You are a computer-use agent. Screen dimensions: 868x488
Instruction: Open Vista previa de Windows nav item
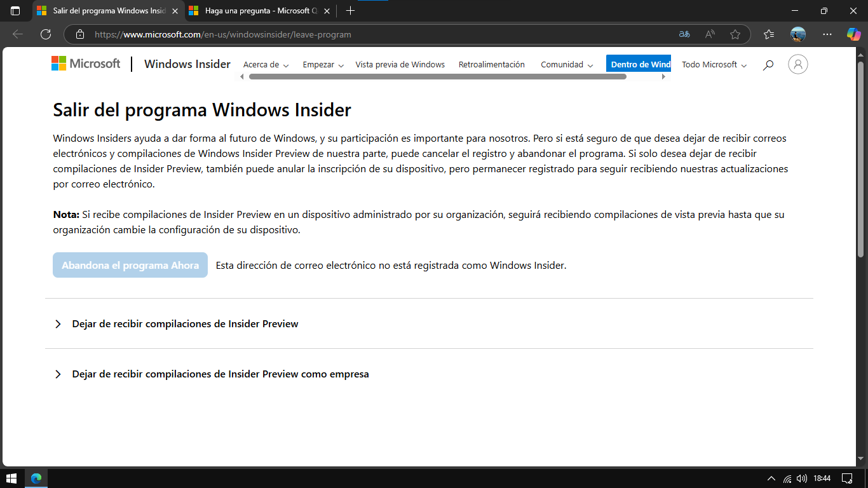(x=400, y=64)
